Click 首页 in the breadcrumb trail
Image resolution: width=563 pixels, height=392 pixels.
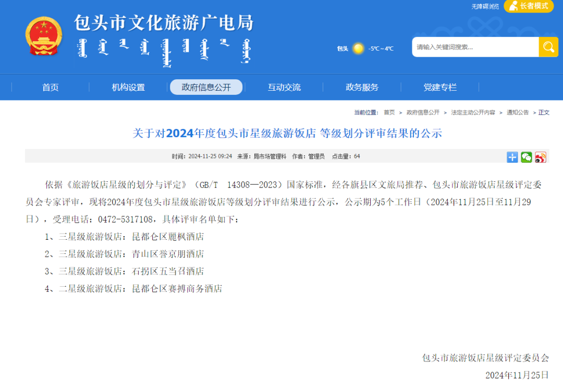(x=389, y=113)
